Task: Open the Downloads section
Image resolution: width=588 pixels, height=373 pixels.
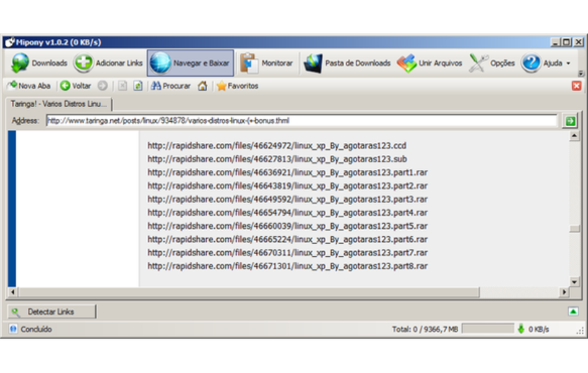Action: point(39,63)
